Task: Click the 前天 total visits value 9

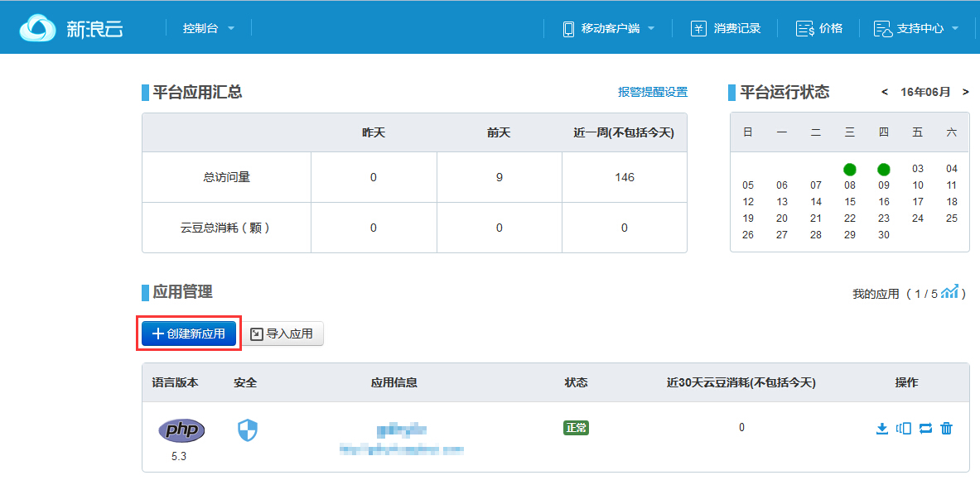Action: pyautogui.click(x=500, y=177)
